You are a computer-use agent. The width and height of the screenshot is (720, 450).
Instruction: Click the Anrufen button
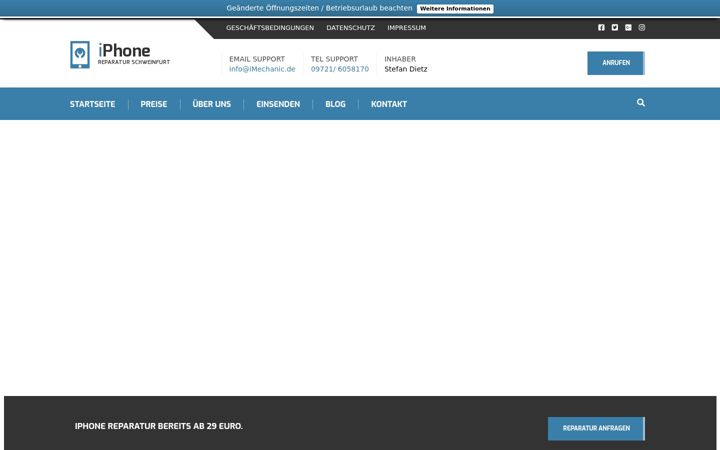616,63
